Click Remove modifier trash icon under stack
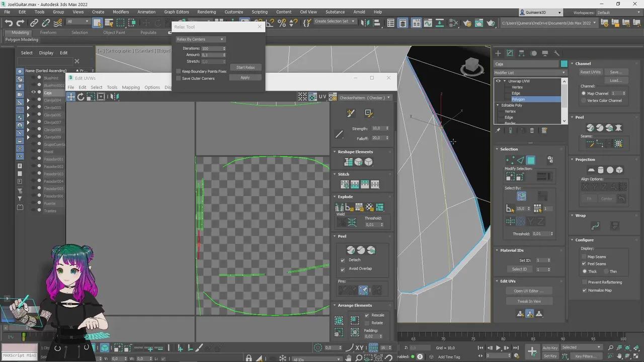Viewport: 644px width, 362px height. pos(532,131)
